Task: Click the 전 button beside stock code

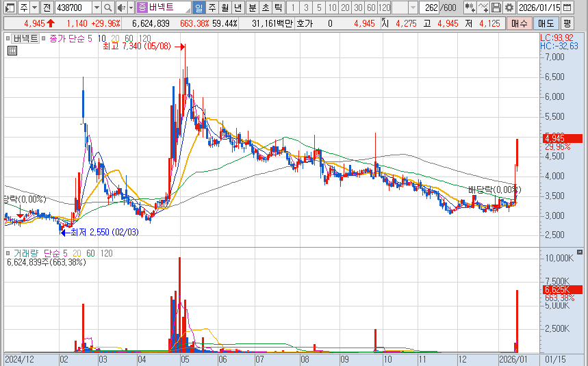Action: click(47, 7)
